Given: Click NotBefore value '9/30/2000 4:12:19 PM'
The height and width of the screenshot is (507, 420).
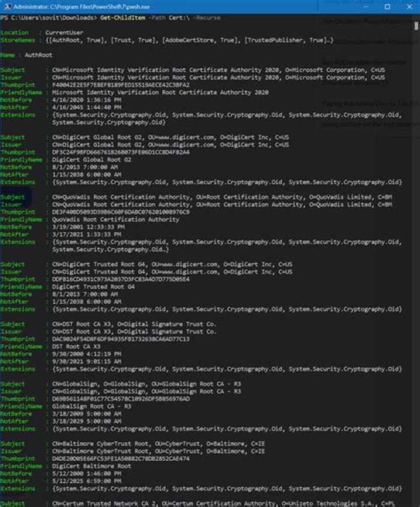Looking at the screenshot, I should point(87,354).
